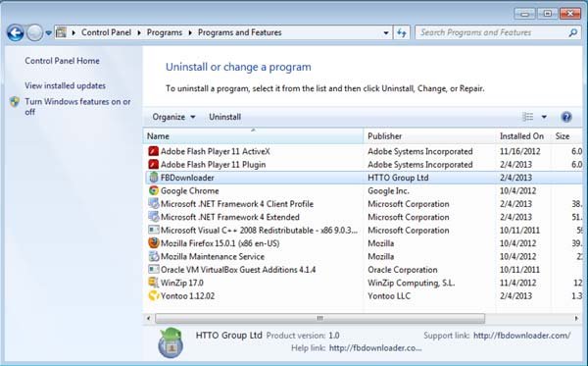Select Microsoft .NET Framework 4 Client Profile name

pyautogui.click(x=237, y=204)
